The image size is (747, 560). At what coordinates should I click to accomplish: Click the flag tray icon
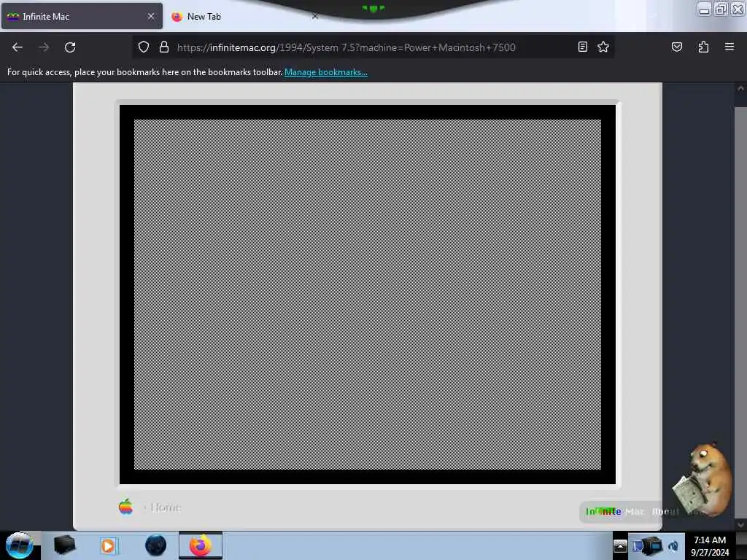637,546
